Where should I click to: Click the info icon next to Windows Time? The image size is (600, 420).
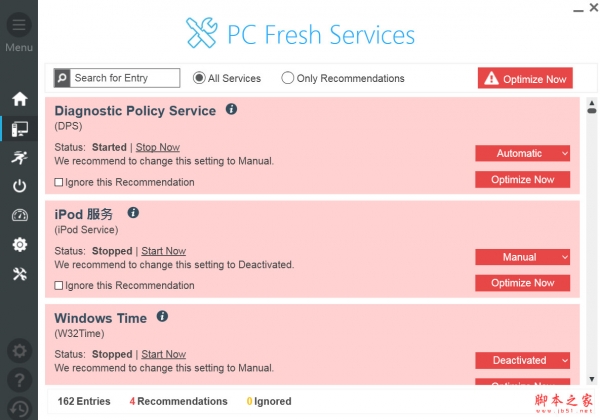(162, 317)
